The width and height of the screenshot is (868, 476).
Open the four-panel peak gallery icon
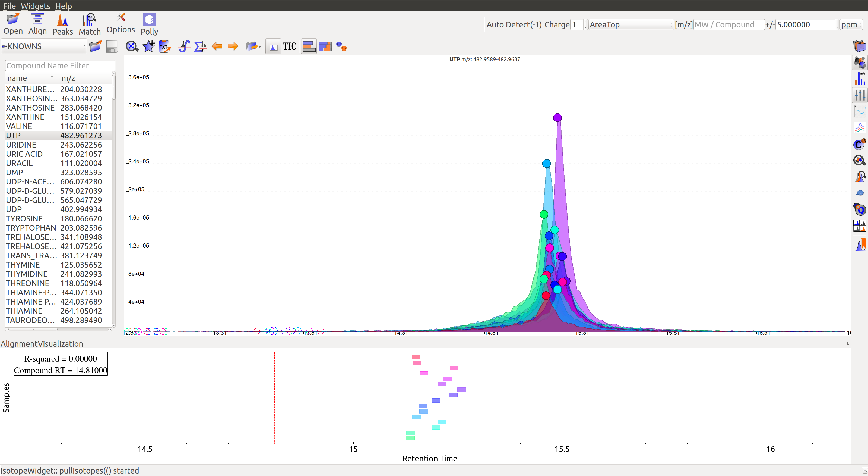click(x=860, y=226)
